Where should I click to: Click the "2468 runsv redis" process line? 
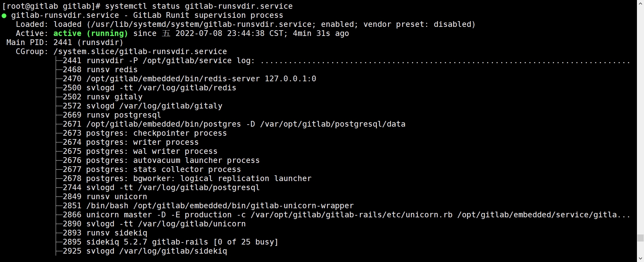pos(100,70)
